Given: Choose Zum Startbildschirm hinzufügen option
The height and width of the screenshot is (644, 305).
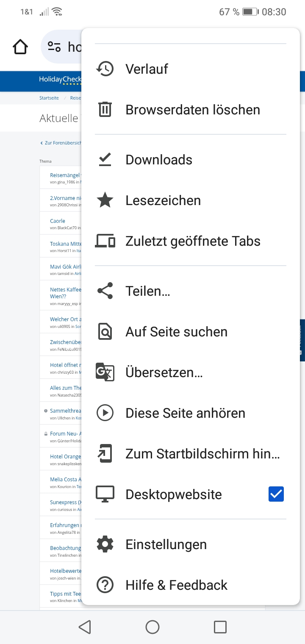Looking at the screenshot, I should [x=202, y=454].
